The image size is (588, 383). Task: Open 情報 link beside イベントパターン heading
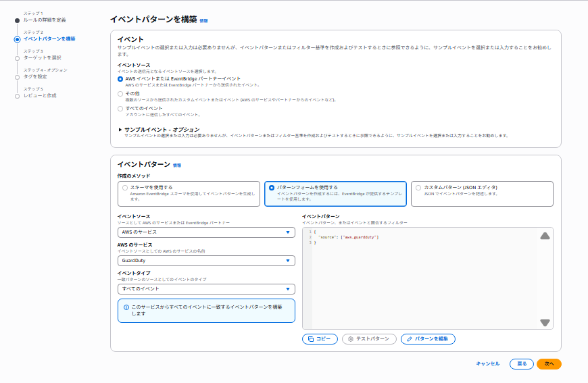coord(176,165)
